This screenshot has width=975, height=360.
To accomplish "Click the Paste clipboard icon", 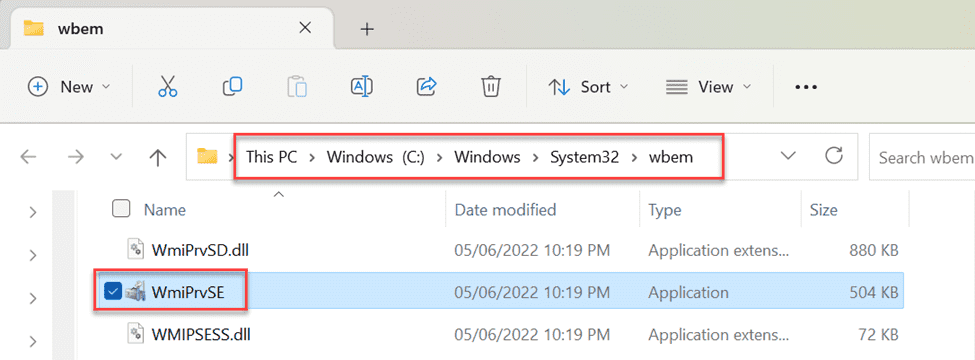I will (297, 86).
